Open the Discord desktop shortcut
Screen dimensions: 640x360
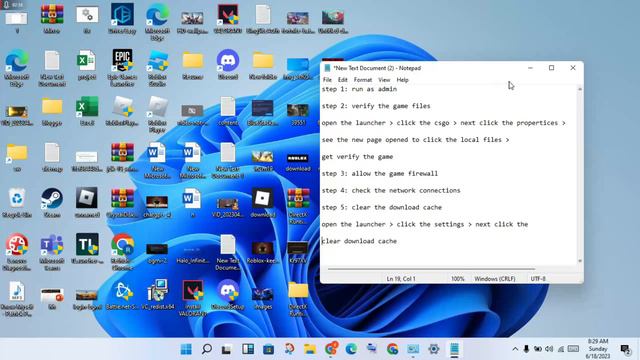click(x=228, y=64)
